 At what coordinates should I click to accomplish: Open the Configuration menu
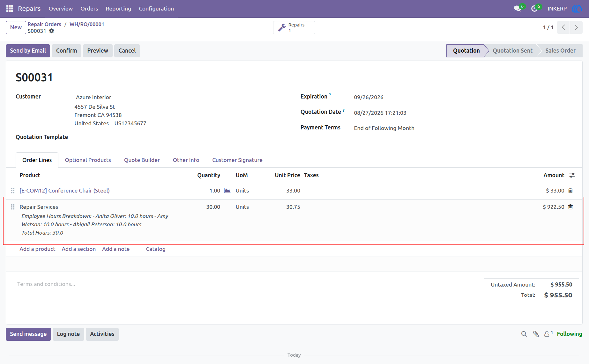pyautogui.click(x=156, y=9)
